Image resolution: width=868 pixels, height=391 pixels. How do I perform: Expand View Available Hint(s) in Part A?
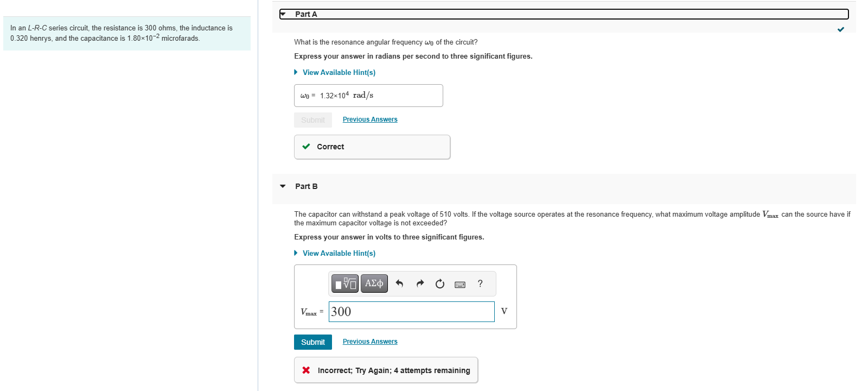(x=339, y=72)
